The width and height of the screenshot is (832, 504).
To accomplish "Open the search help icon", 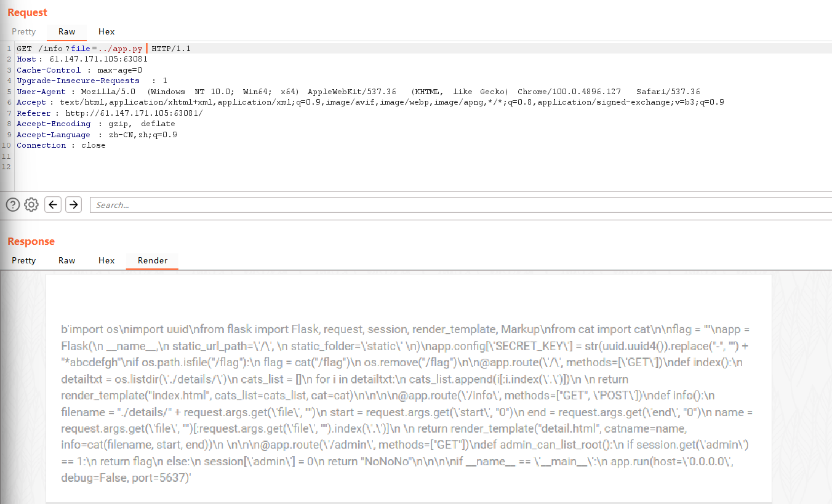I will tap(13, 205).
